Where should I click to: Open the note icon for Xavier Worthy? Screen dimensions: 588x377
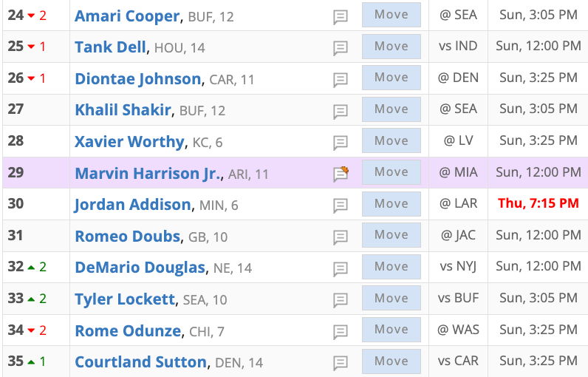click(x=341, y=143)
